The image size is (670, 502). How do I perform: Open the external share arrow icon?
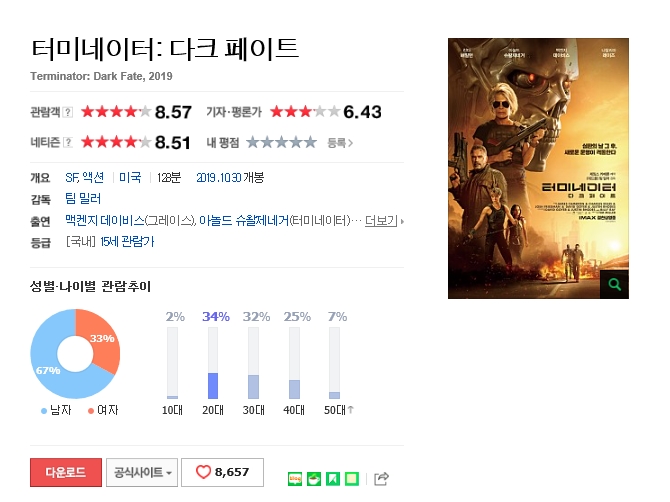(381, 479)
